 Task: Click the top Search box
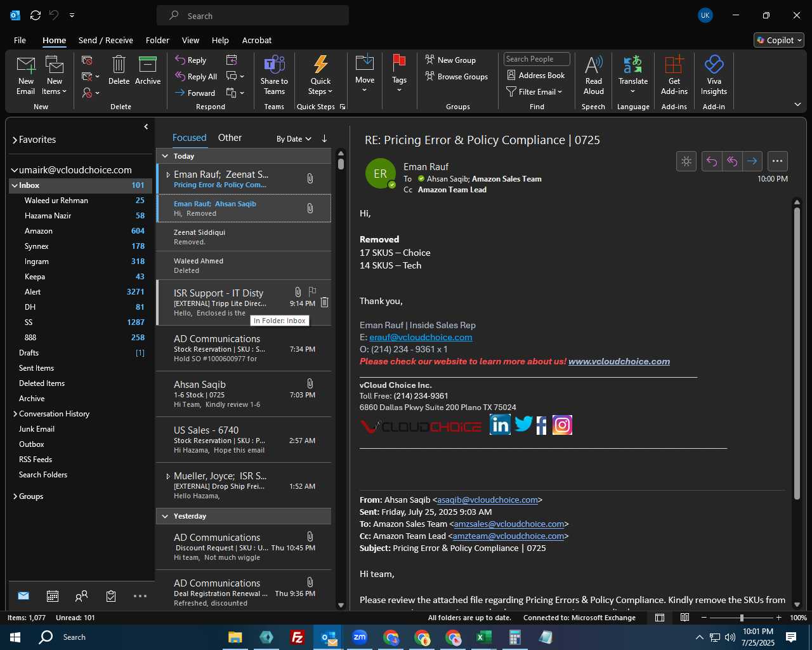[252, 16]
